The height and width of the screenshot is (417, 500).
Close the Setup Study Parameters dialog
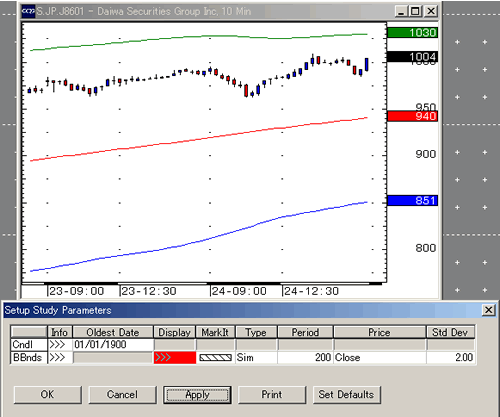pos(488,310)
